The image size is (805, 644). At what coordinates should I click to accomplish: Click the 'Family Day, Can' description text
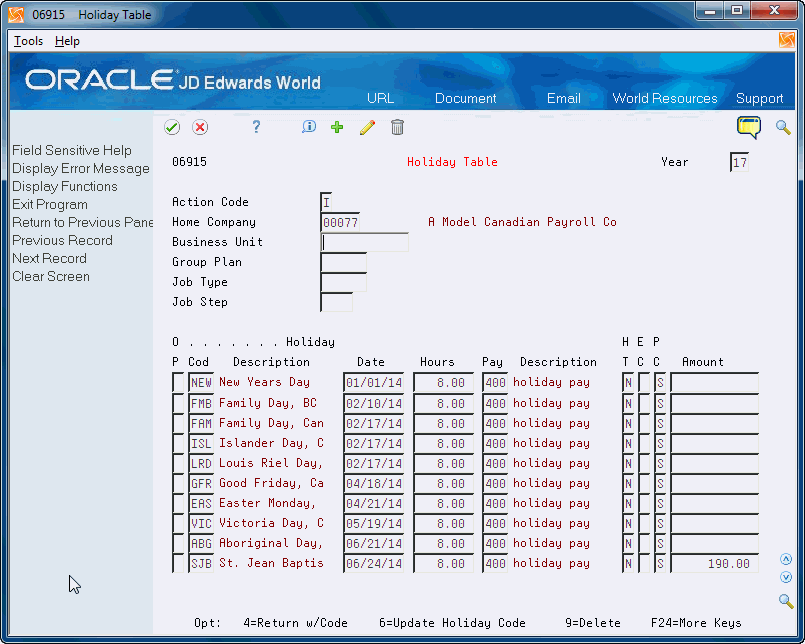click(271, 423)
